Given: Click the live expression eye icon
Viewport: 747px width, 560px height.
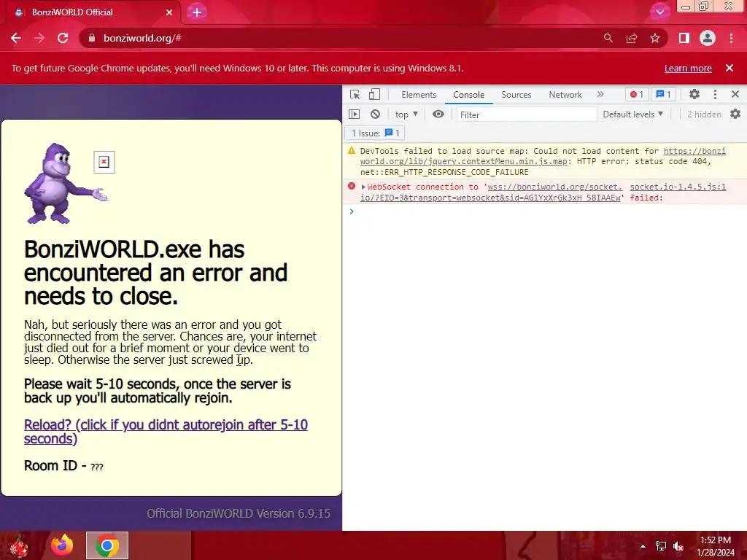Looking at the screenshot, I should pyautogui.click(x=438, y=114).
